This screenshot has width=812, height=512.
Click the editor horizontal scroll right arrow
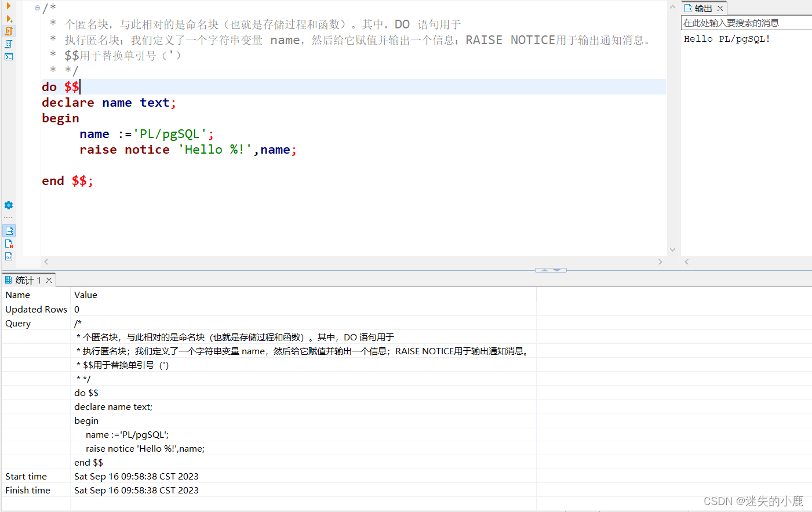coord(660,262)
